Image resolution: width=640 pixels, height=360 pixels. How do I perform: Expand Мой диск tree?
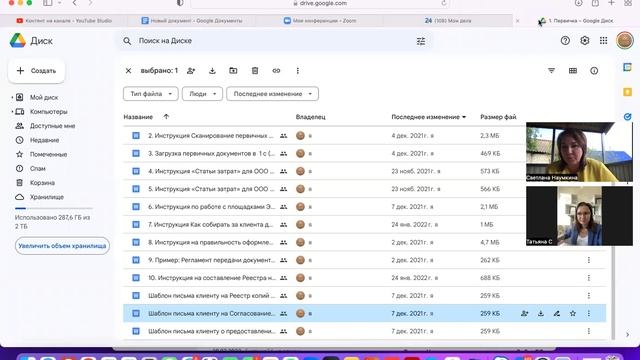12,98
